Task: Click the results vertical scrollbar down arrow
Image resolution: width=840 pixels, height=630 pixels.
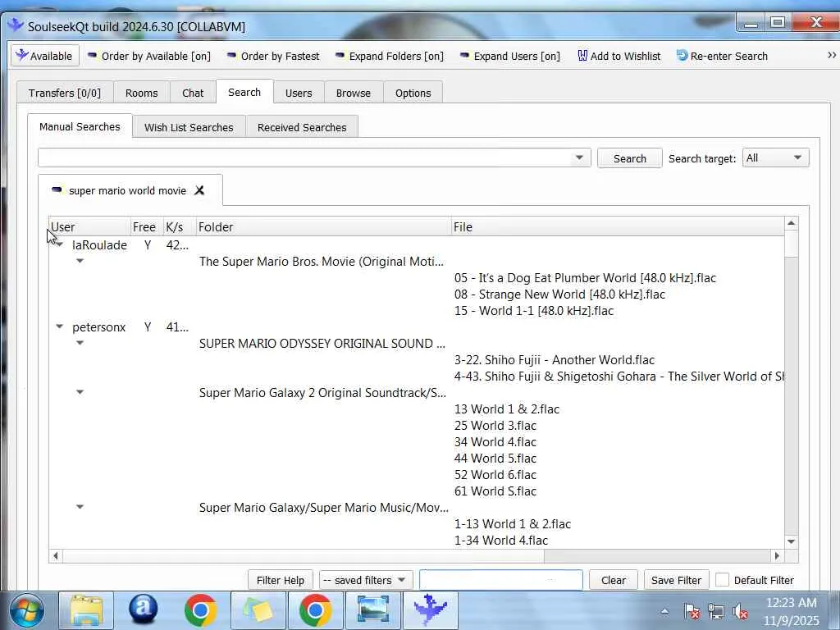Action: click(792, 541)
